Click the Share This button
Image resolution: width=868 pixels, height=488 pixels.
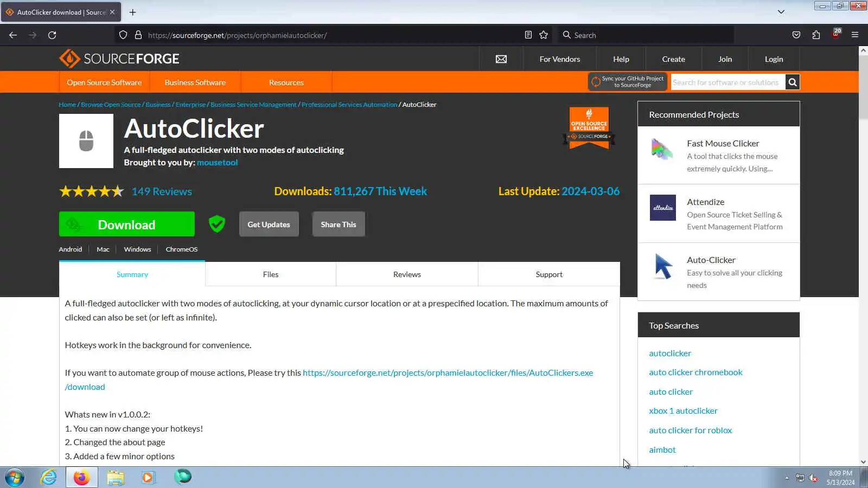click(x=339, y=224)
